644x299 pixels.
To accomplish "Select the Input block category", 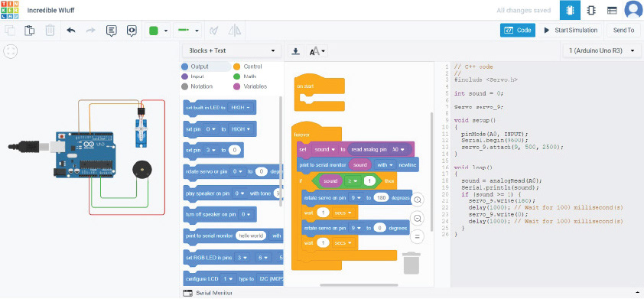I will (x=193, y=76).
